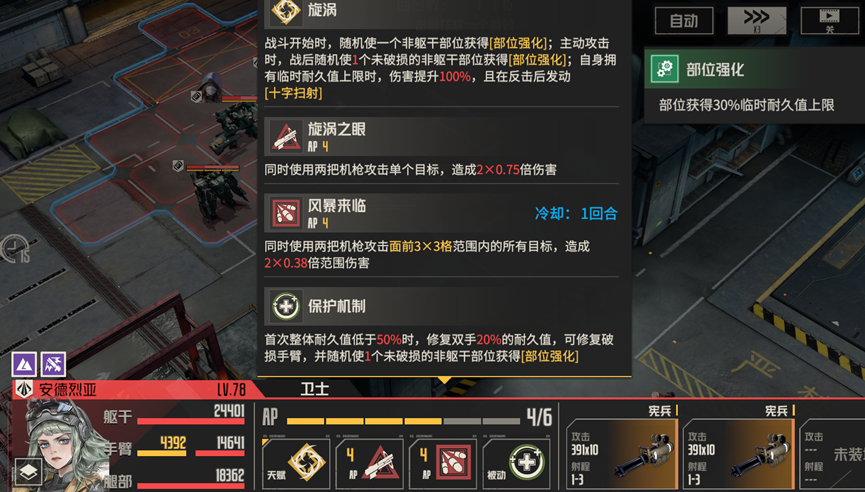Select the 旋涡之眼 attack skill in action bar
This screenshot has width=865, height=492.
point(369,464)
